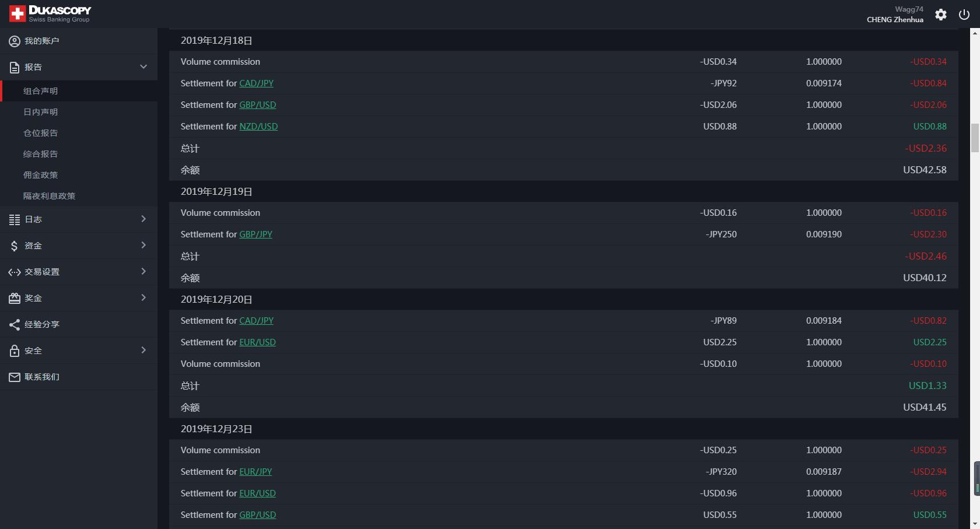Click the 我的账户 profile icon
Screen dimensions: 980x529
tap(15, 41)
